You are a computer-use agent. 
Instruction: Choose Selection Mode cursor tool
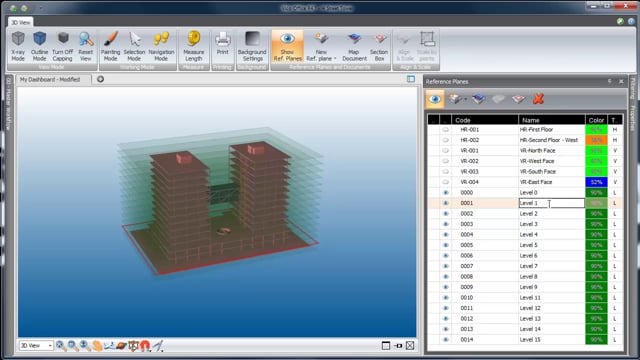click(x=134, y=47)
